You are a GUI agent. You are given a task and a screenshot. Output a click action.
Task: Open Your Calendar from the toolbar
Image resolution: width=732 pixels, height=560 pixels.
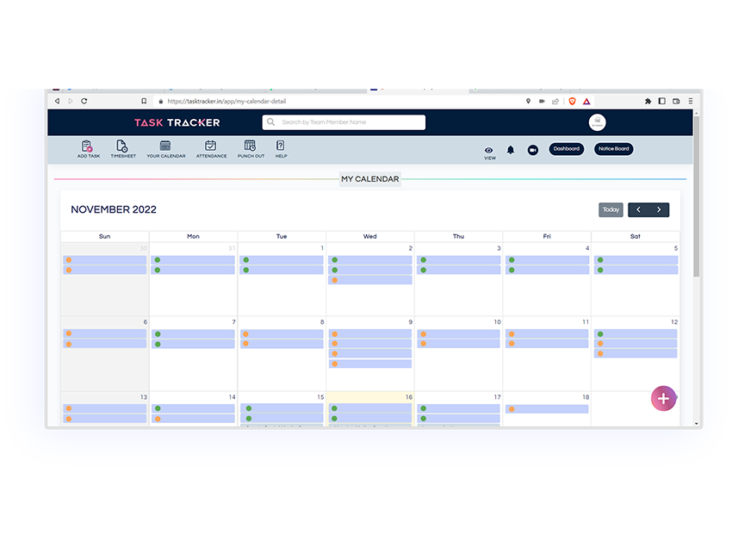pyautogui.click(x=165, y=148)
